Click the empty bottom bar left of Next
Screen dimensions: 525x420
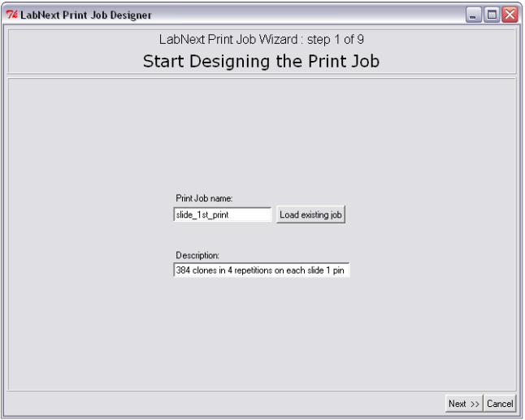tap(224, 404)
